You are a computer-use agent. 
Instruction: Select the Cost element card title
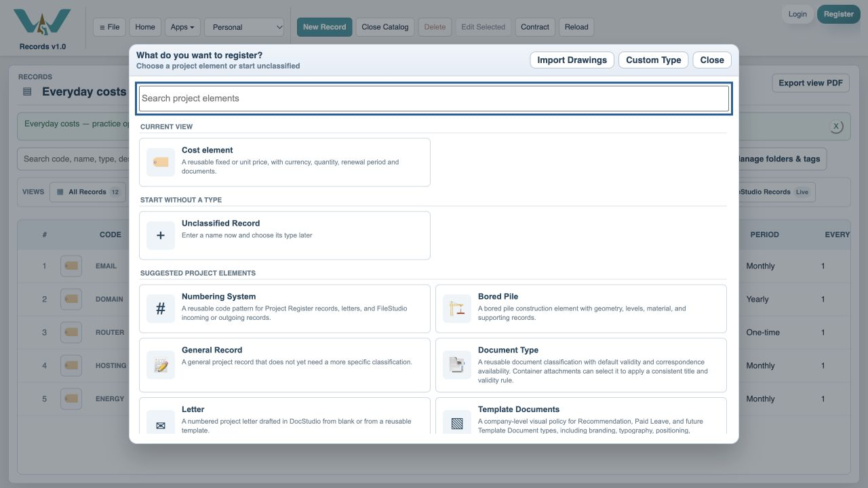click(207, 150)
